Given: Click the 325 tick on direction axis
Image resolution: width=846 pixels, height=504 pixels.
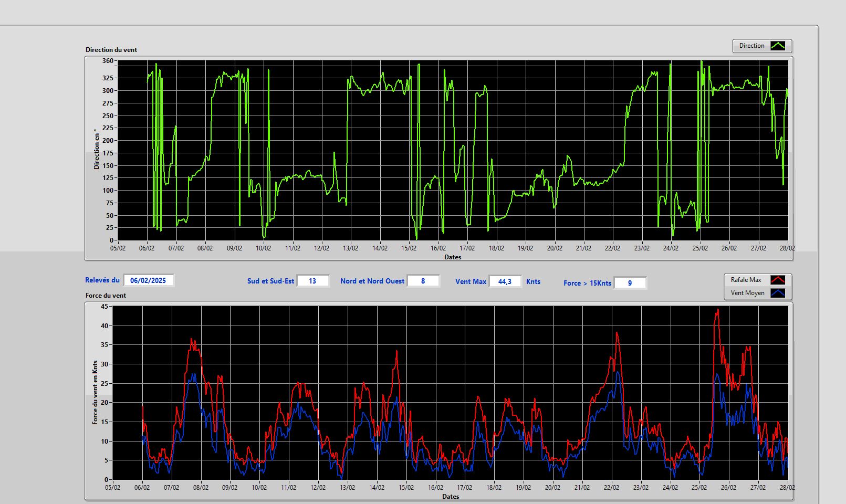Looking at the screenshot, I should [108, 78].
